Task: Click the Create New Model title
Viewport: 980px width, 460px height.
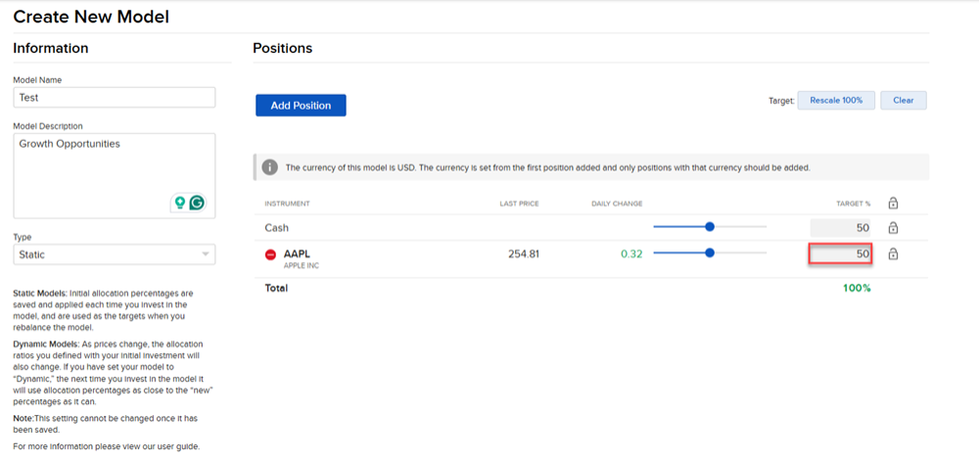Action: coord(91,17)
